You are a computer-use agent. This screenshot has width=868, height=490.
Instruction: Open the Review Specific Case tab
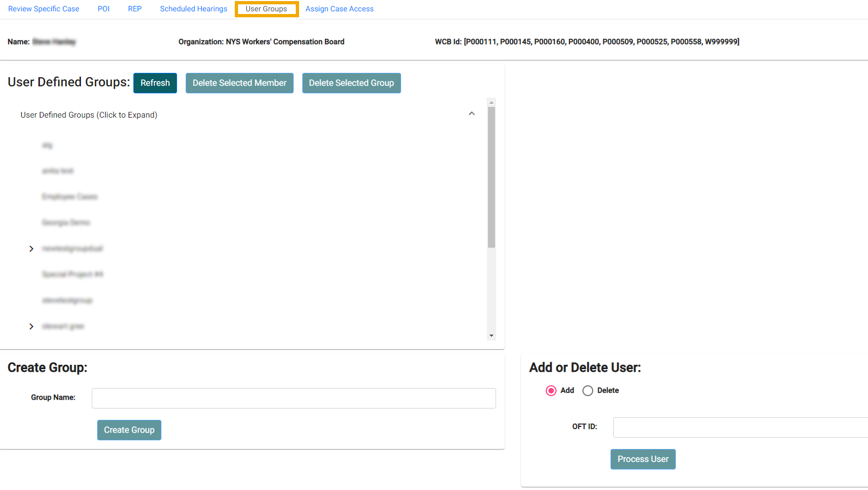coord(44,9)
